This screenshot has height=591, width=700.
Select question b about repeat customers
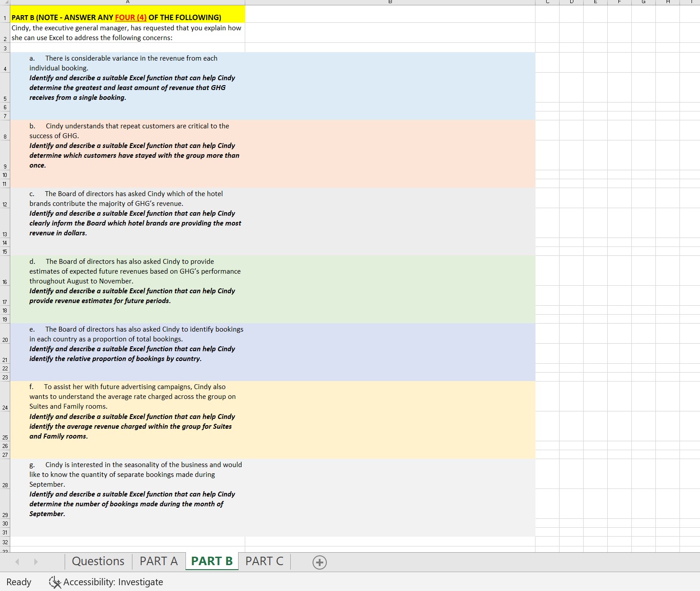[128, 130]
